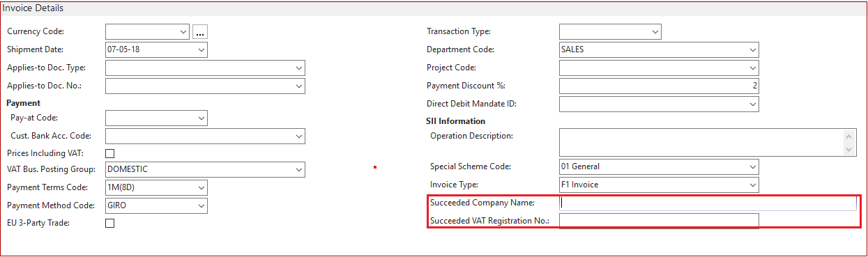Click the SALES department code value
The height and width of the screenshot is (257, 868).
(x=572, y=50)
